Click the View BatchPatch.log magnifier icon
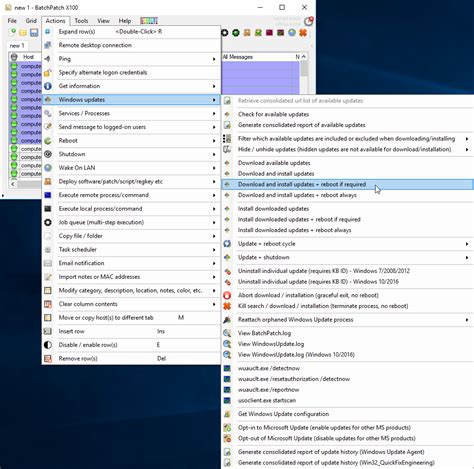The height and width of the screenshot is (469, 474). pos(227,333)
